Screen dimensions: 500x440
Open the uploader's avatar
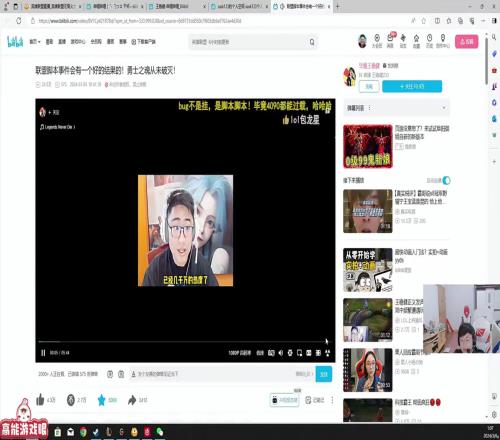[350, 76]
